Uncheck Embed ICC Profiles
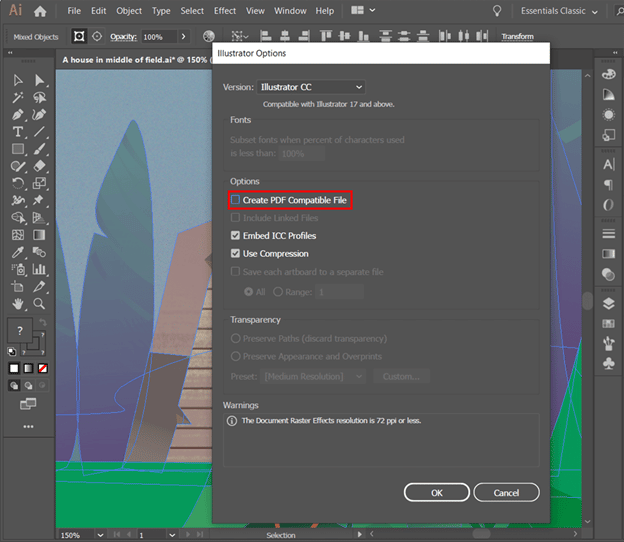This screenshot has height=542, width=624. coord(235,236)
